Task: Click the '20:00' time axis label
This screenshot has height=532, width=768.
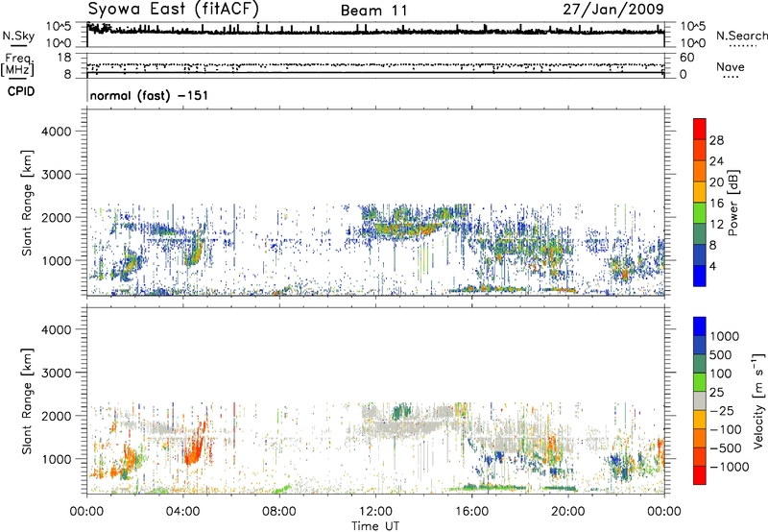Action: click(568, 512)
